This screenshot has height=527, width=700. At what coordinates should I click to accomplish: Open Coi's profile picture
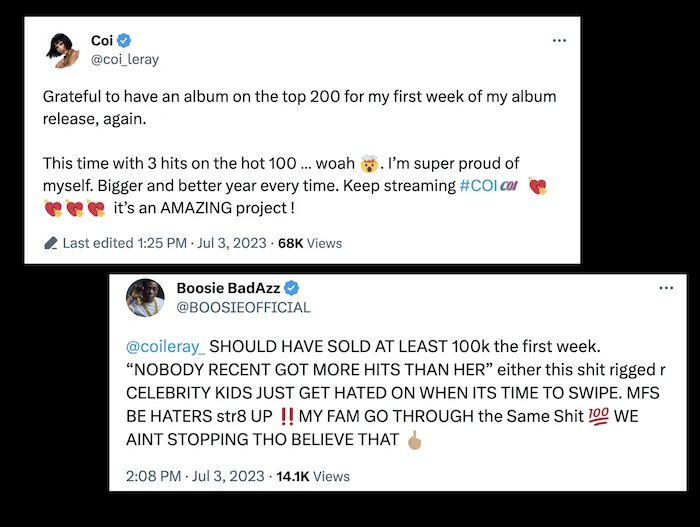(x=62, y=50)
